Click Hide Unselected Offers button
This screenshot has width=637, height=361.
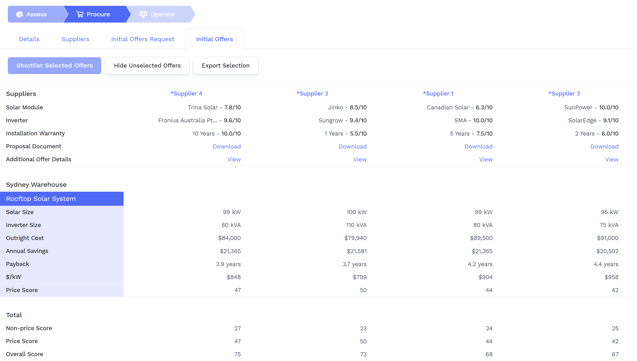(x=147, y=65)
